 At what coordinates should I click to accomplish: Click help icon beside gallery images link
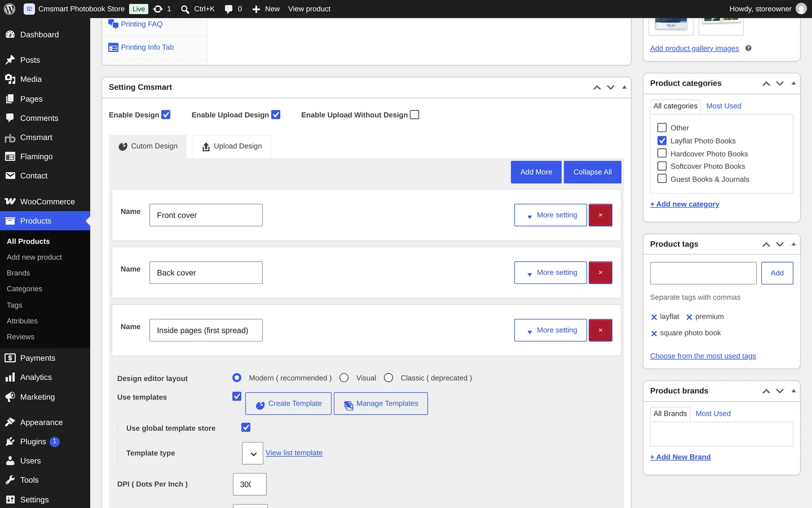click(748, 48)
